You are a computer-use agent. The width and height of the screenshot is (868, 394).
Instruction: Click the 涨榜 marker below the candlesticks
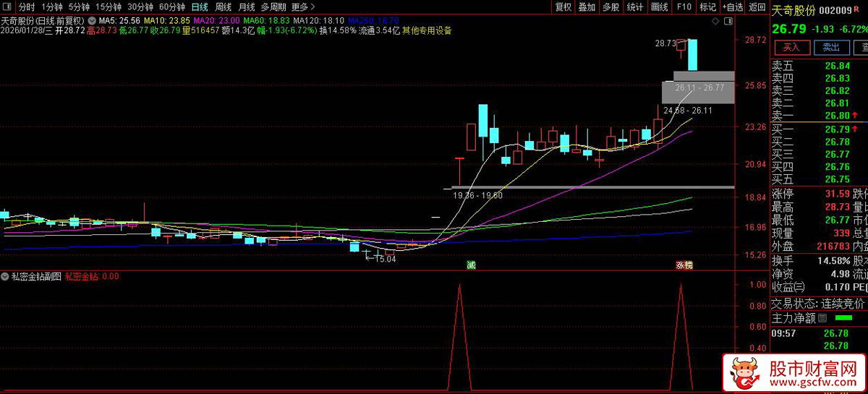tap(684, 265)
